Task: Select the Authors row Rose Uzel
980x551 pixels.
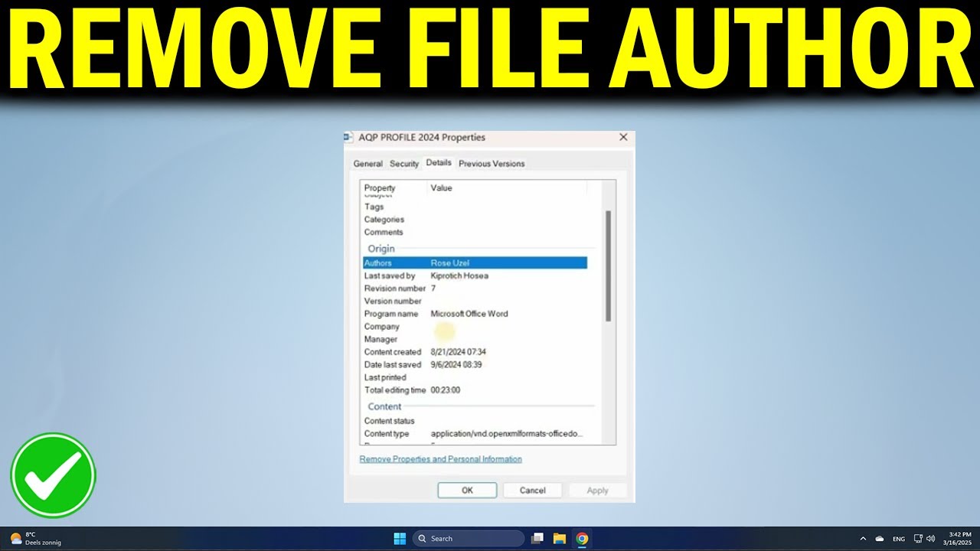Action: coord(475,262)
